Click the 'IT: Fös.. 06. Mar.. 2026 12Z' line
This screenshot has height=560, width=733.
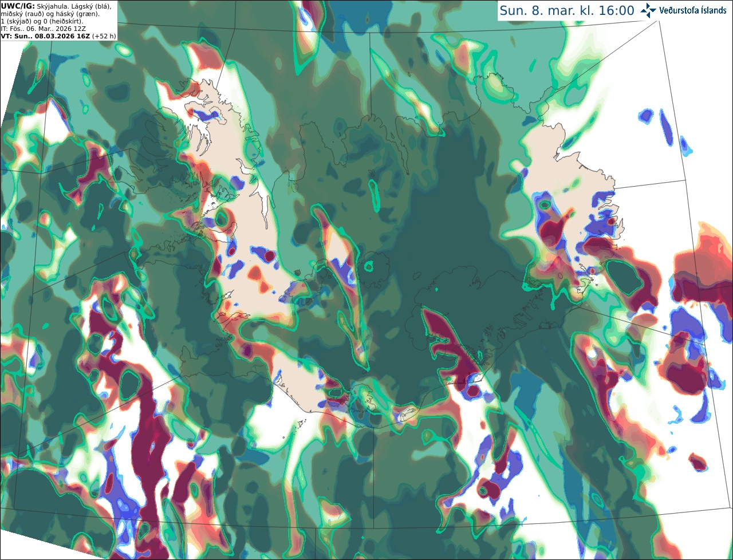pyautogui.click(x=44, y=28)
